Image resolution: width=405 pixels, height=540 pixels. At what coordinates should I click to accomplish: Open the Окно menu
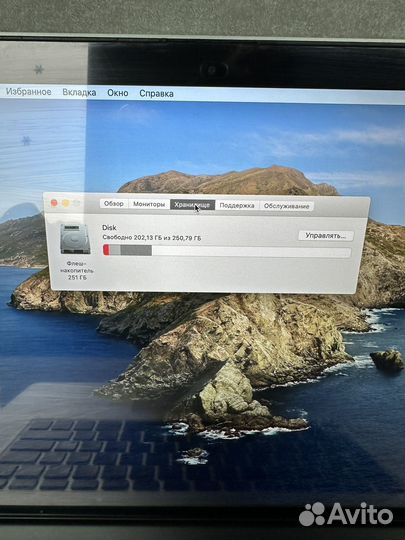tap(118, 93)
